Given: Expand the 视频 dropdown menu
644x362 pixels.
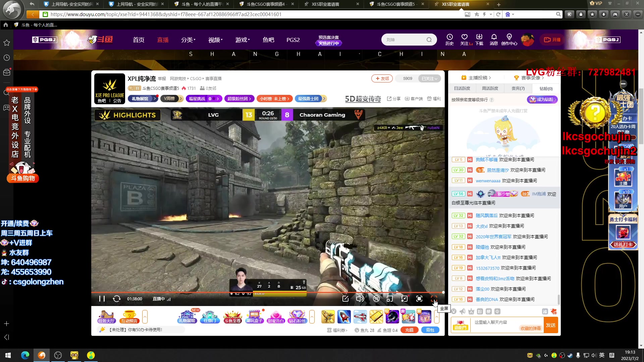Looking at the screenshot, I should (x=215, y=40).
